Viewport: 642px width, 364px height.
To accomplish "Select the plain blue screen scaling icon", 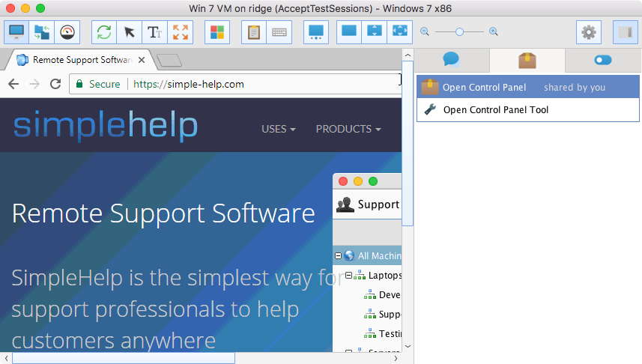I will 349,32.
